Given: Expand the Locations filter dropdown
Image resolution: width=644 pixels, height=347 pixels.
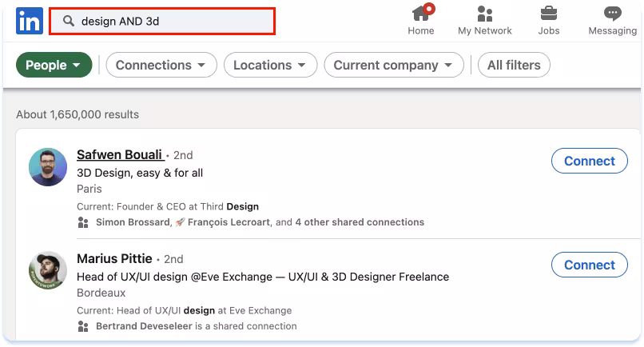Looking at the screenshot, I should coord(270,66).
